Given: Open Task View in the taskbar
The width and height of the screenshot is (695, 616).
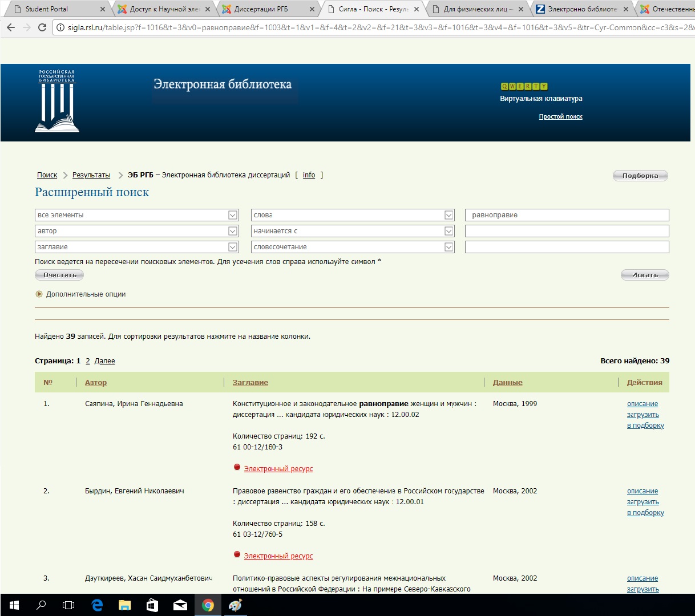Looking at the screenshot, I should pyautogui.click(x=68, y=605).
